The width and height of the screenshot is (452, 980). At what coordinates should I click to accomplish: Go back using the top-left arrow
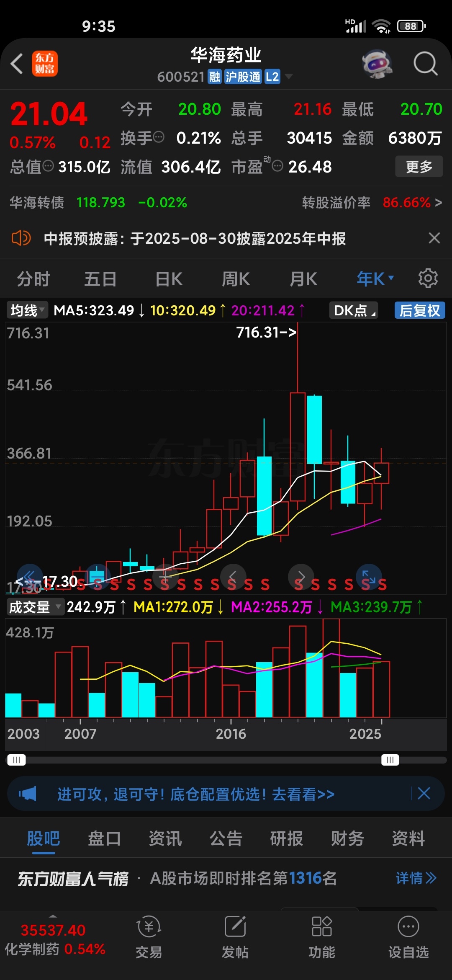[17, 64]
